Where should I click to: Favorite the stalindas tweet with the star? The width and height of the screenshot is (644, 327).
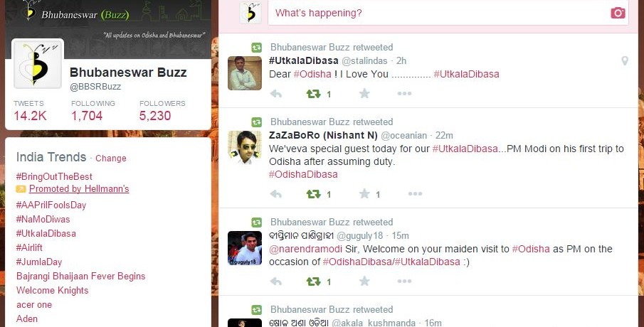tap(364, 94)
